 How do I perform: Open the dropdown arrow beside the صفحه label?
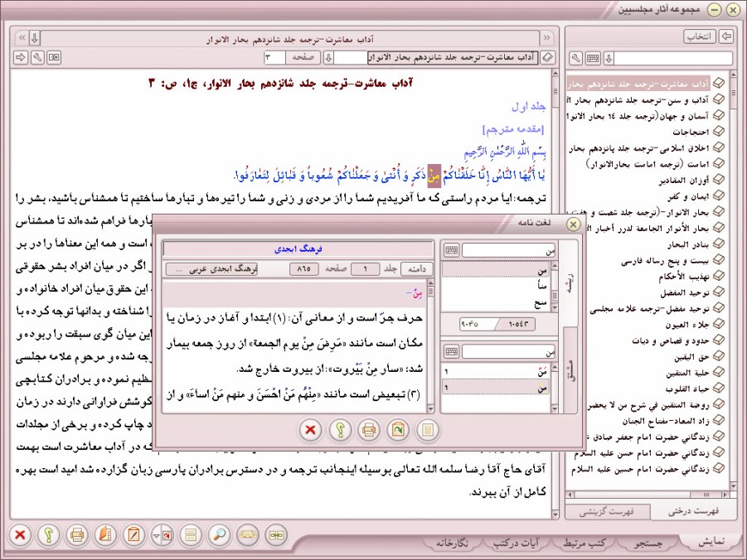[x=328, y=58]
